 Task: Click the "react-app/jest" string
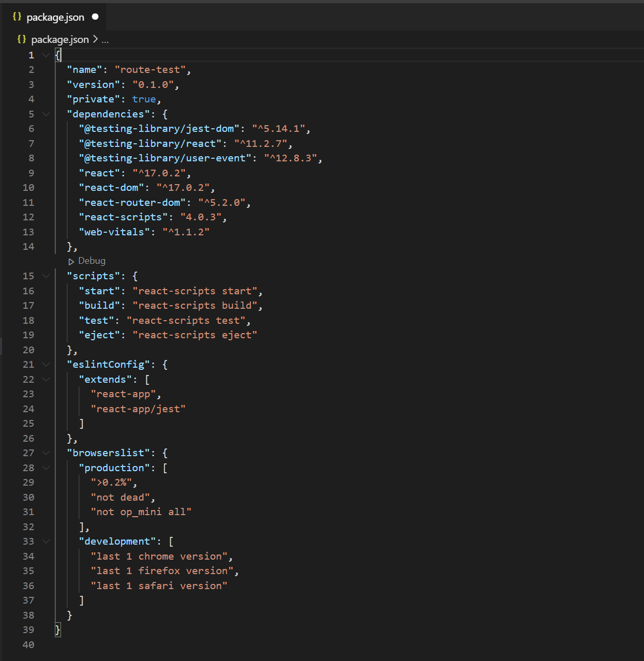click(138, 409)
